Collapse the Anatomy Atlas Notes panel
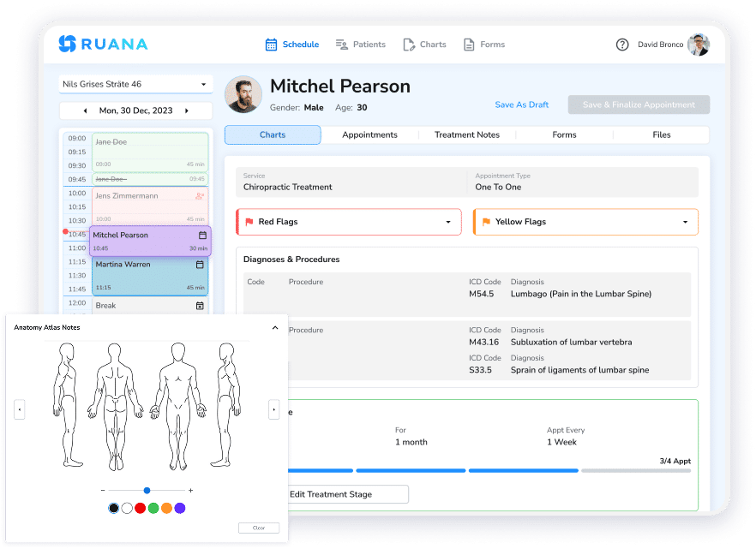756x549 pixels. pos(274,327)
